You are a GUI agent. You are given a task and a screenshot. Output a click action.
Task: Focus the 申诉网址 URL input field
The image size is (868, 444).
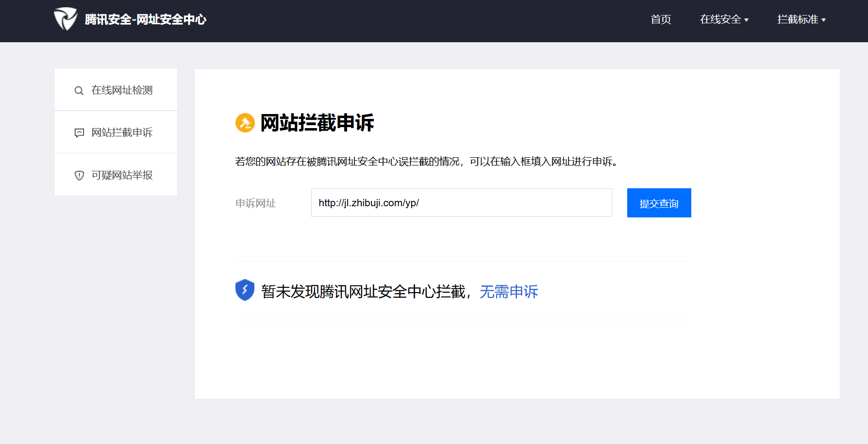(x=461, y=203)
